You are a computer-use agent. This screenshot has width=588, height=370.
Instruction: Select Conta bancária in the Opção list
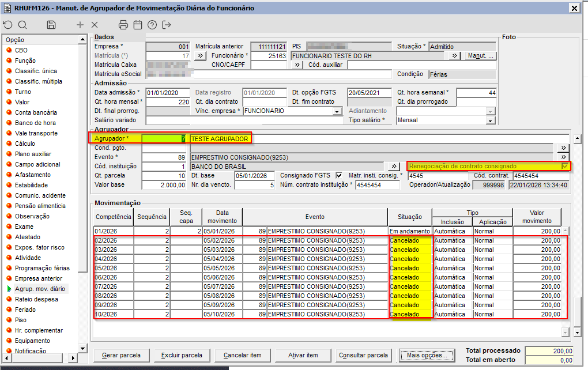(36, 112)
